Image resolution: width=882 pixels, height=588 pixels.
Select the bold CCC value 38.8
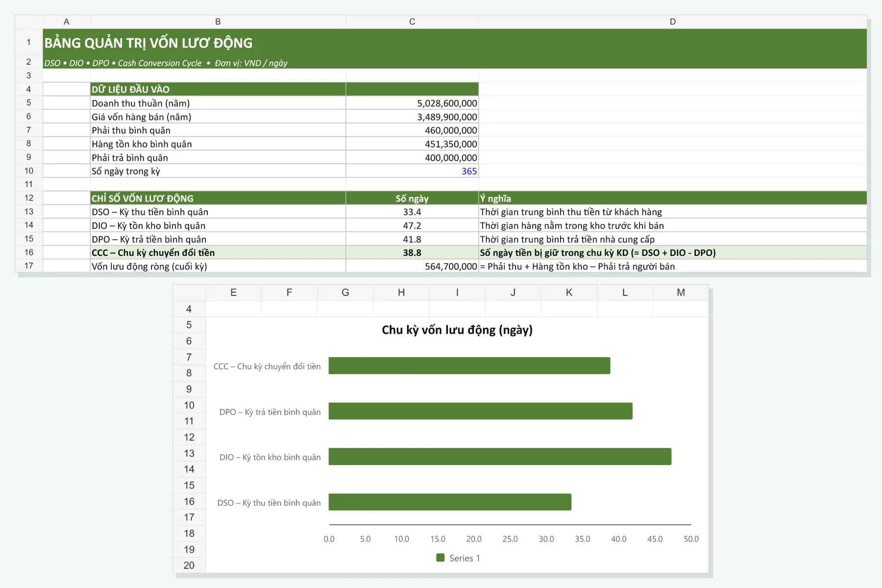click(412, 252)
